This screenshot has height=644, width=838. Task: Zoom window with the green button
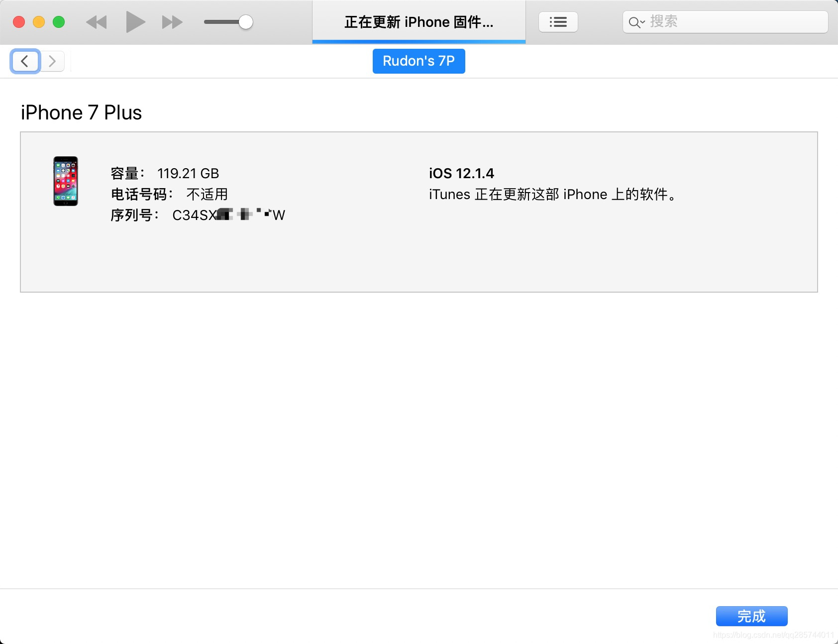[x=59, y=22]
